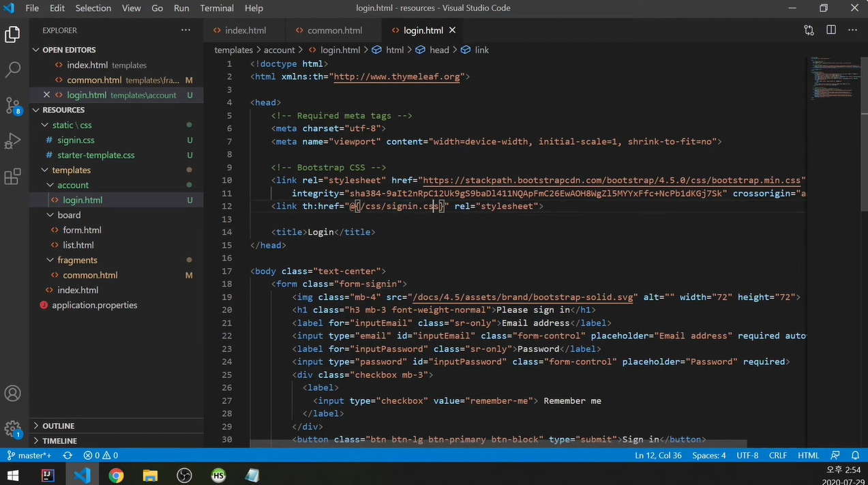
Task: Go to line via Ln 12, Col 36
Action: coord(658,455)
